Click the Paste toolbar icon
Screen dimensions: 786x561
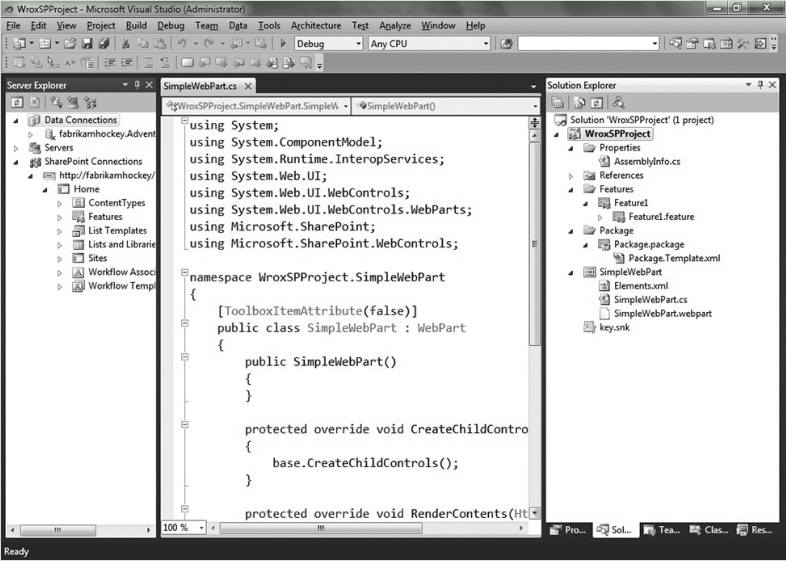[x=160, y=44]
